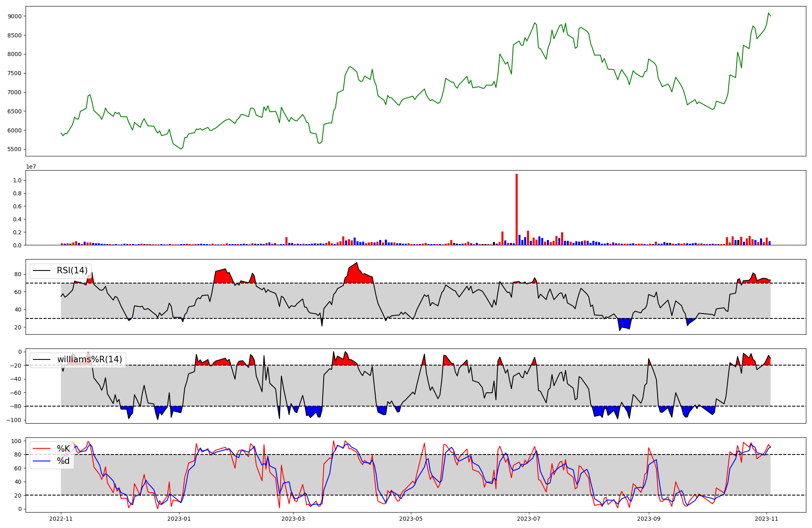Image resolution: width=812 pixels, height=528 pixels.
Task: Click the tallest red volume bar
Action: click(x=516, y=209)
